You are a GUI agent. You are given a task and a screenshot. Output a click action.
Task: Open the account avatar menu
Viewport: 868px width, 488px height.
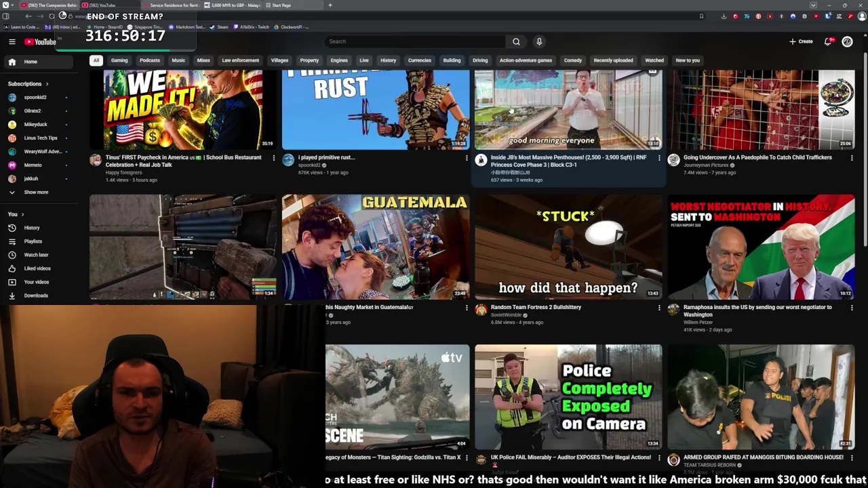coord(847,41)
